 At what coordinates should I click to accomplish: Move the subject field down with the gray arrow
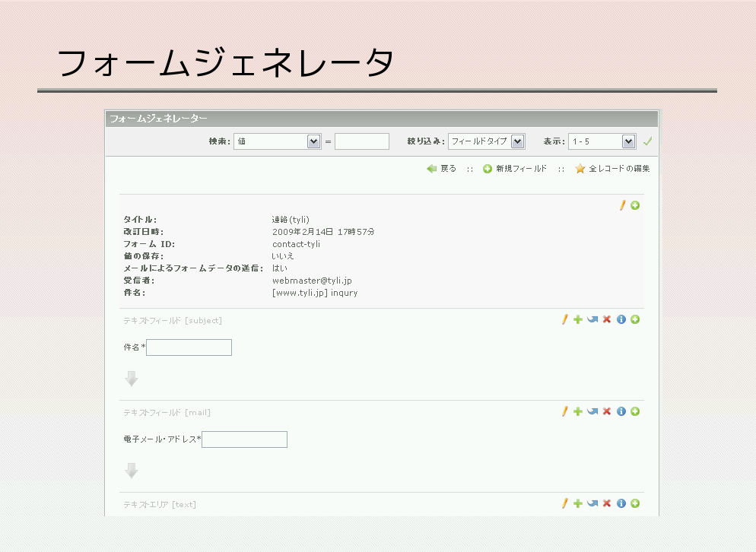pos(131,379)
